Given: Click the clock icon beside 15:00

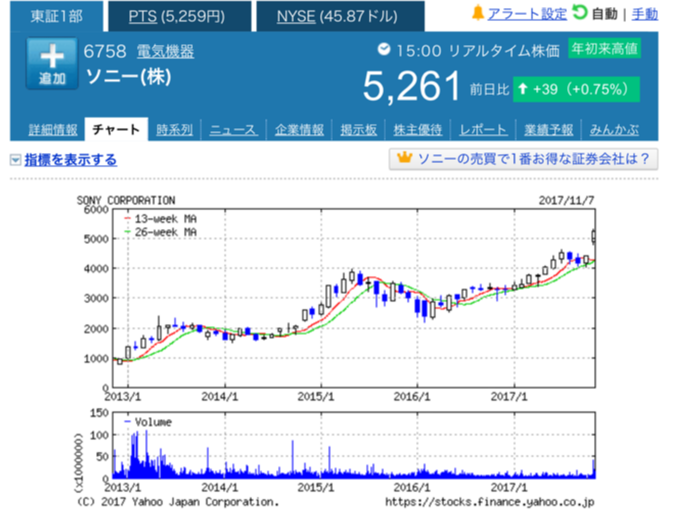Looking at the screenshot, I should tap(384, 49).
